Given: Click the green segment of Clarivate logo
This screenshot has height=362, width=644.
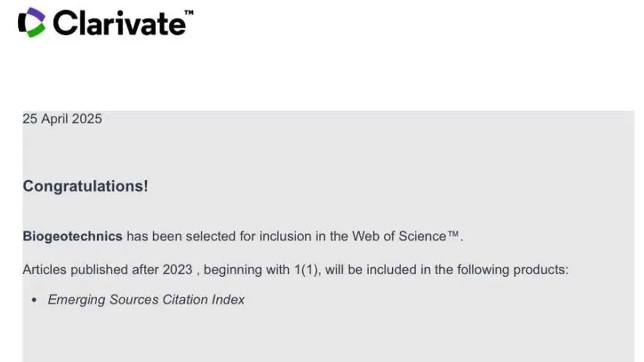Looking at the screenshot, I should tap(36, 31).
